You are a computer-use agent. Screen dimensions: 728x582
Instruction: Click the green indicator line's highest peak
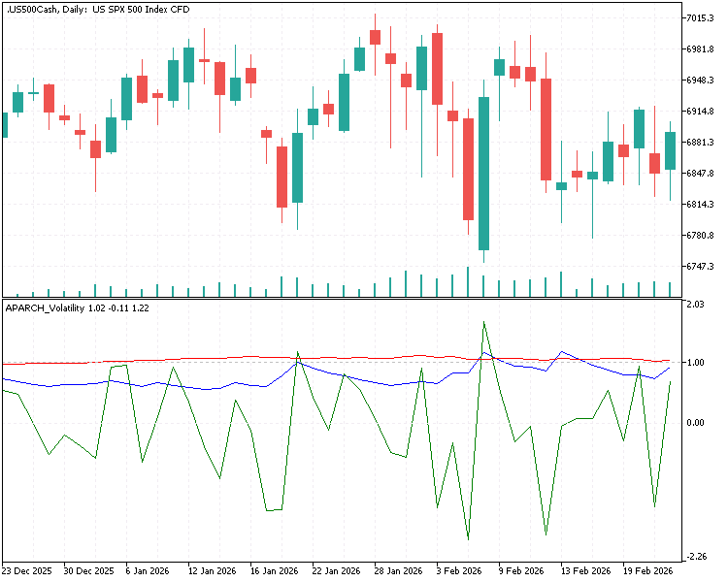pyautogui.click(x=483, y=322)
